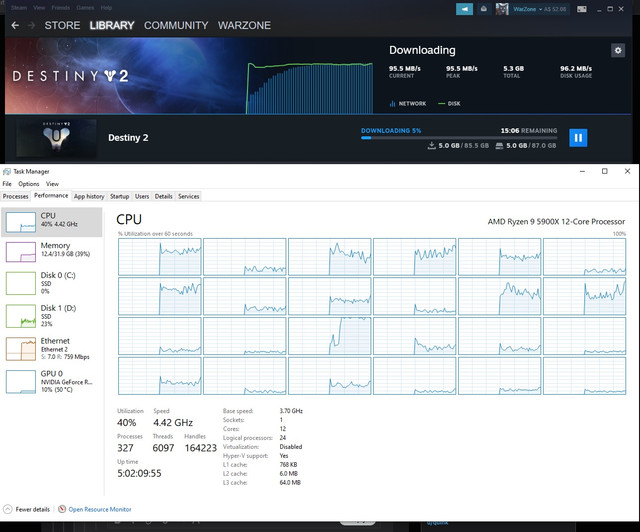The width and height of the screenshot is (640, 532).
Task: Open Task Manager File menu
Action: (x=7, y=184)
